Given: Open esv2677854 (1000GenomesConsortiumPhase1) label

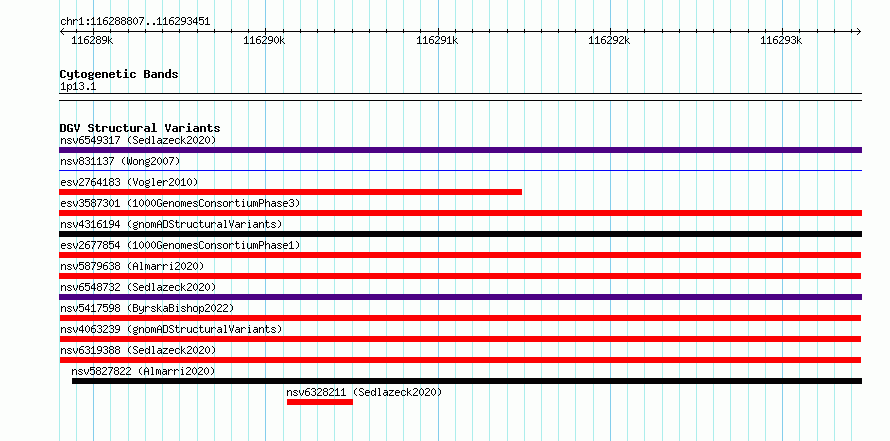Looking at the screenshot, I should pos(180,245).
